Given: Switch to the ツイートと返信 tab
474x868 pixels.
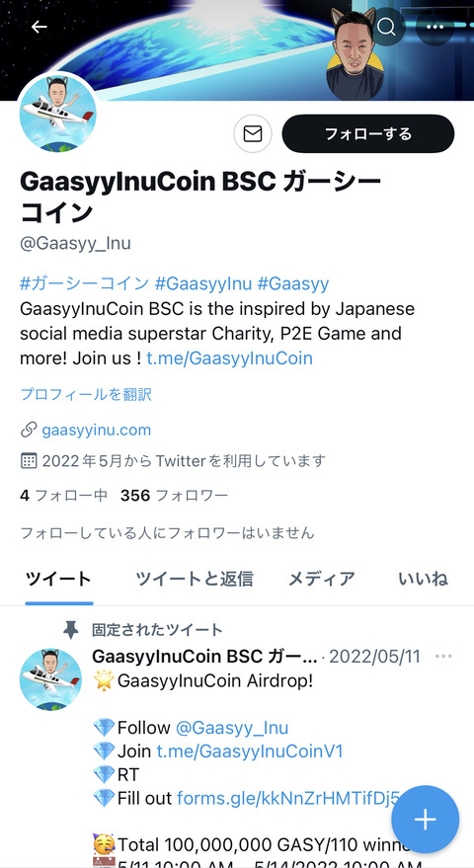Looking at the screenshot, I should point(195,579).
